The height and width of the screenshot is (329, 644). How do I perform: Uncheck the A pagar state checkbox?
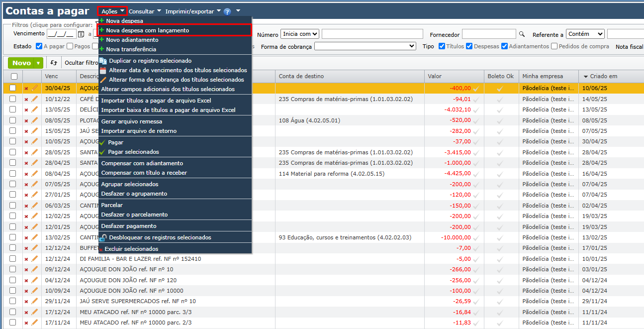pos(39,46)
